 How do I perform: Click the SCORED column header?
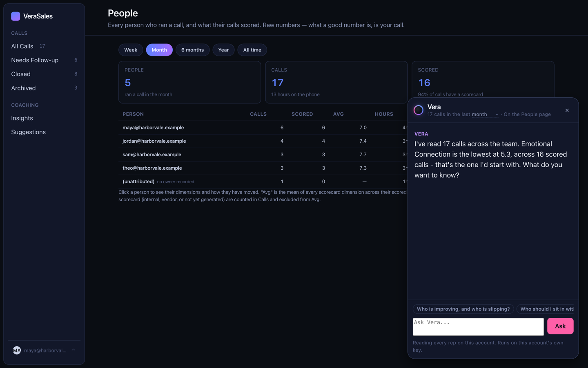click(x=302, y=114)
